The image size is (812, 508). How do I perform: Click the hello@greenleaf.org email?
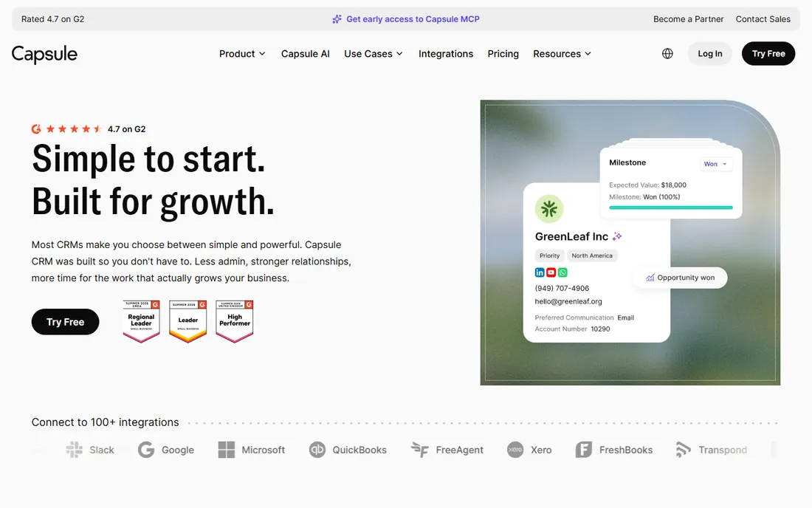pos(568,301)
